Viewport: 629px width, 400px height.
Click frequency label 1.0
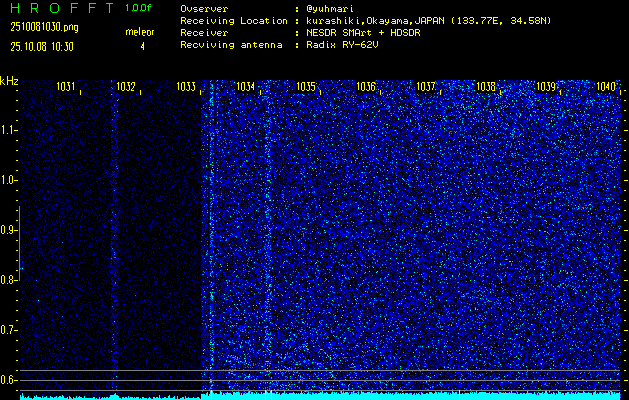pyautogui.click(x=7, y=181)
